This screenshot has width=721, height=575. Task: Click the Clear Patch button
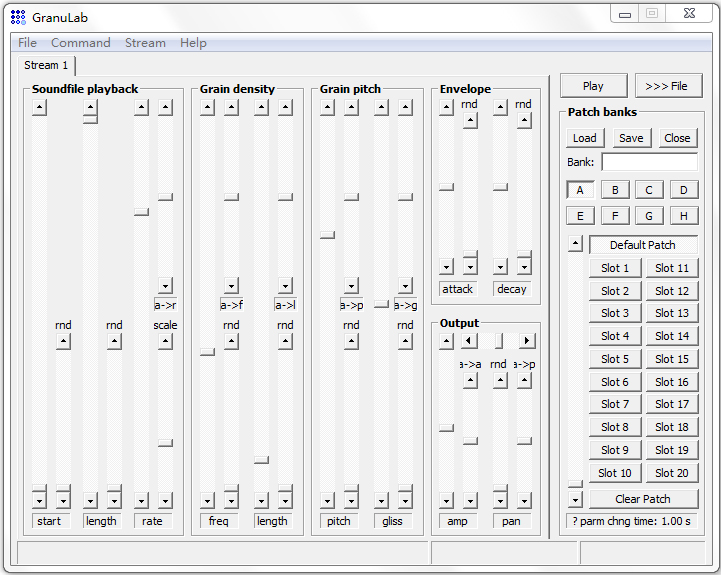(643, 499)
